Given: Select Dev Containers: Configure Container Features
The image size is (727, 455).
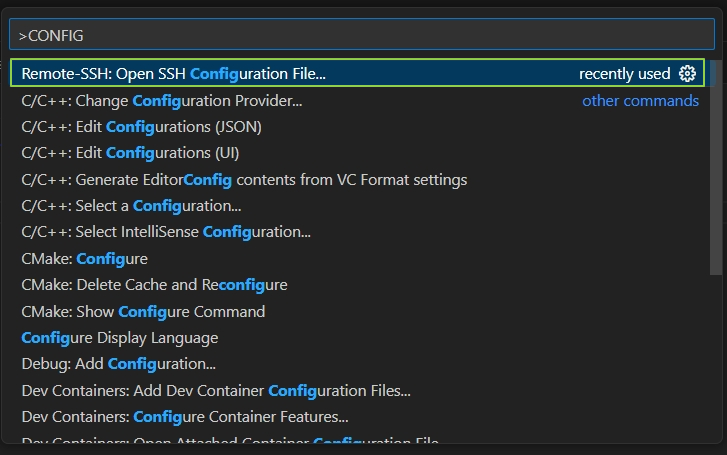Looking at the screenshot, I should point(357,417).
